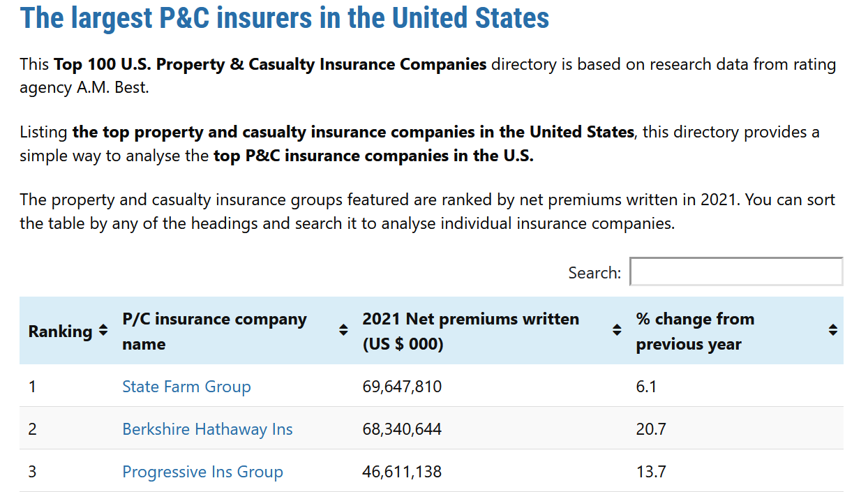This screenshot has width=868, height=492.
Task: Click sort arrows beside P/C insurance company name
Action: coord(343,331)
